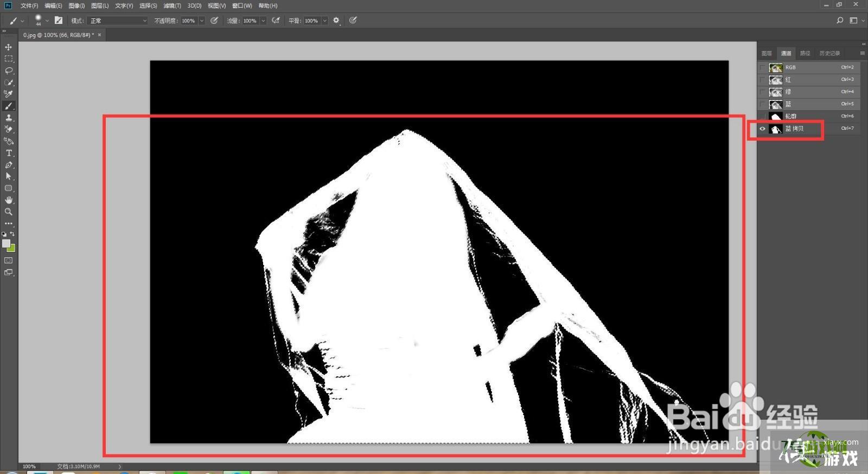Select the Clone Stamp tool

pyautogui.click(x=8, y=118)
